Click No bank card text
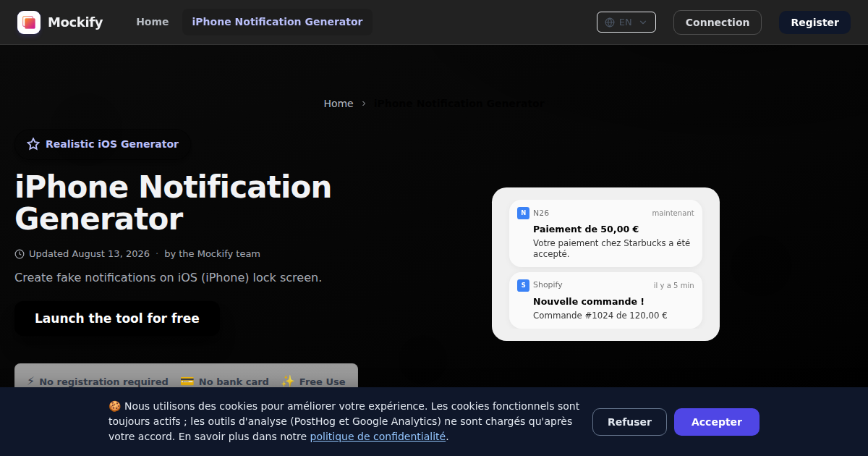This screenshot has width=868, height=456. pos(234,381)
